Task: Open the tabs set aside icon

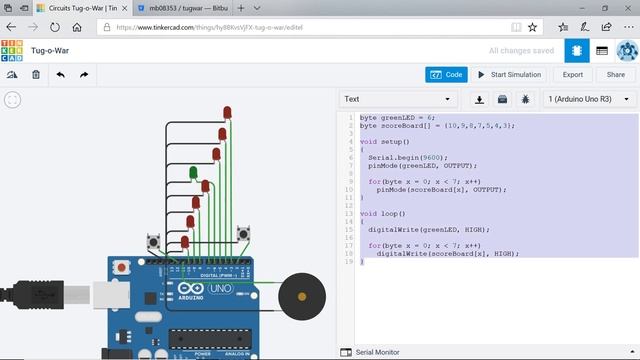Action: pos(7,8)
